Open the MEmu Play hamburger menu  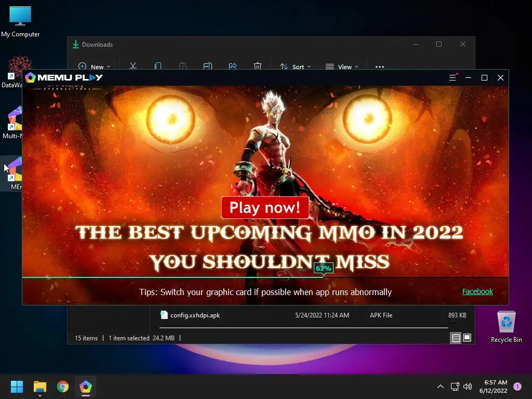(x=453, y=78)
